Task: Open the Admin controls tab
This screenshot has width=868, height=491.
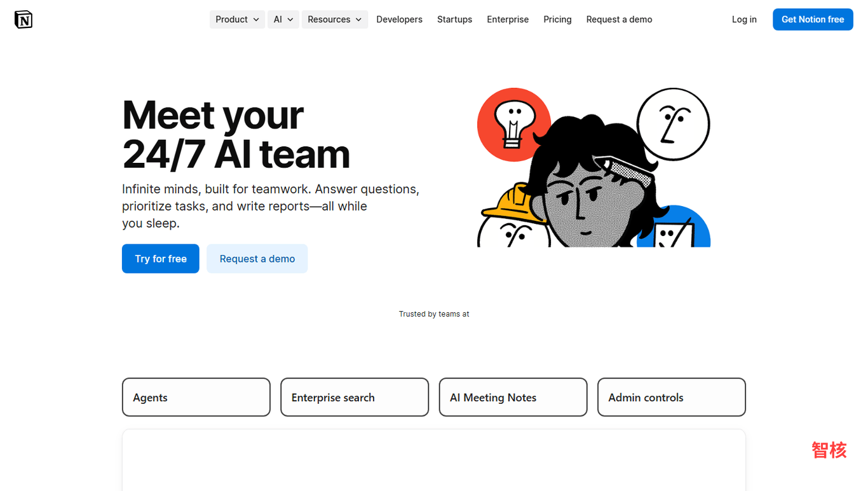Action: 672,398
